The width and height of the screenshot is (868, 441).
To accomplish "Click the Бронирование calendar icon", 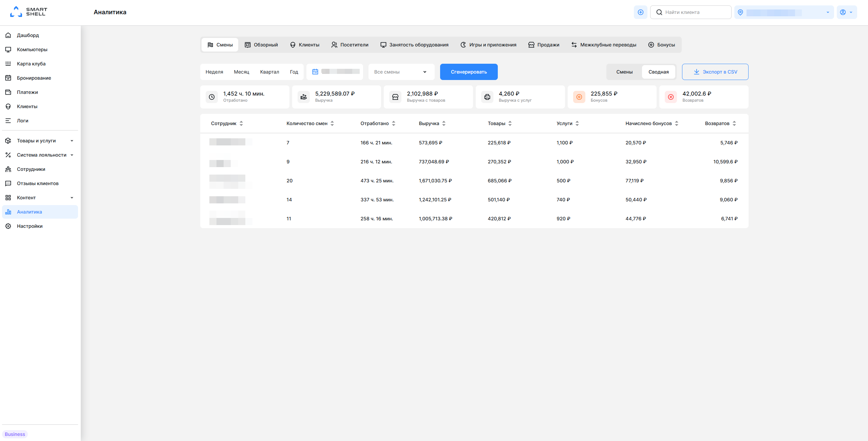I will point(8,78).
